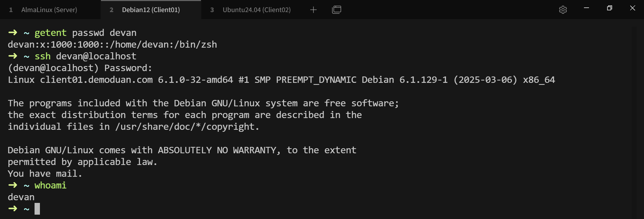
Task: Close the terminal window
Action: (632, 8)
